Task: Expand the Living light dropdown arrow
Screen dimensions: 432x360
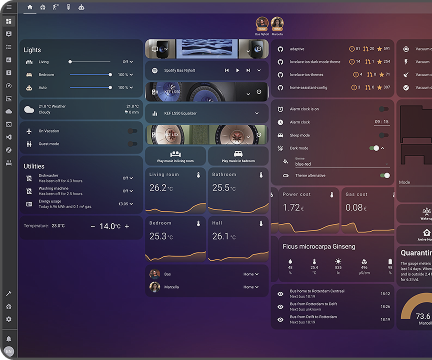Action: [131, 62]
